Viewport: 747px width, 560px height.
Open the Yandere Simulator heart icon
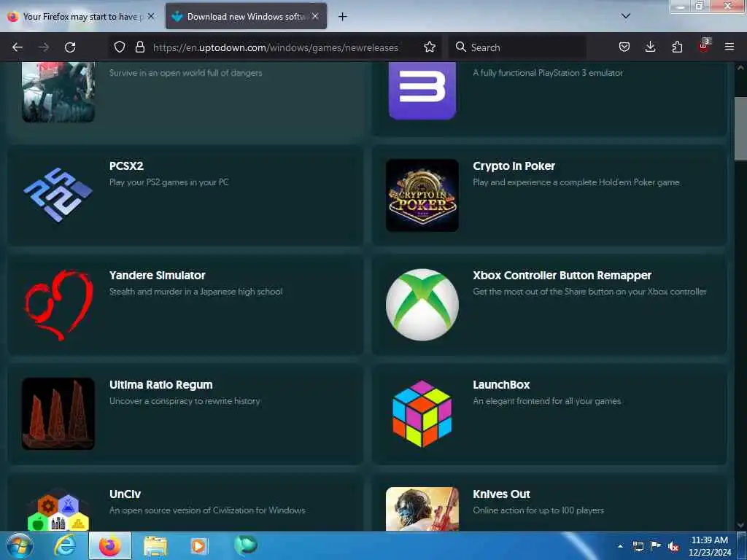[58, 305]
